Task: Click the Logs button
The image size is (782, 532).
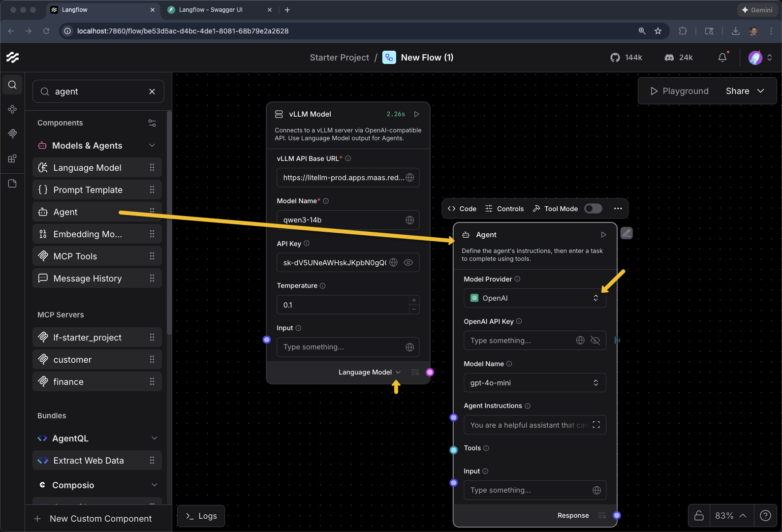Action: pyautogui.click(x=201, y=516)
